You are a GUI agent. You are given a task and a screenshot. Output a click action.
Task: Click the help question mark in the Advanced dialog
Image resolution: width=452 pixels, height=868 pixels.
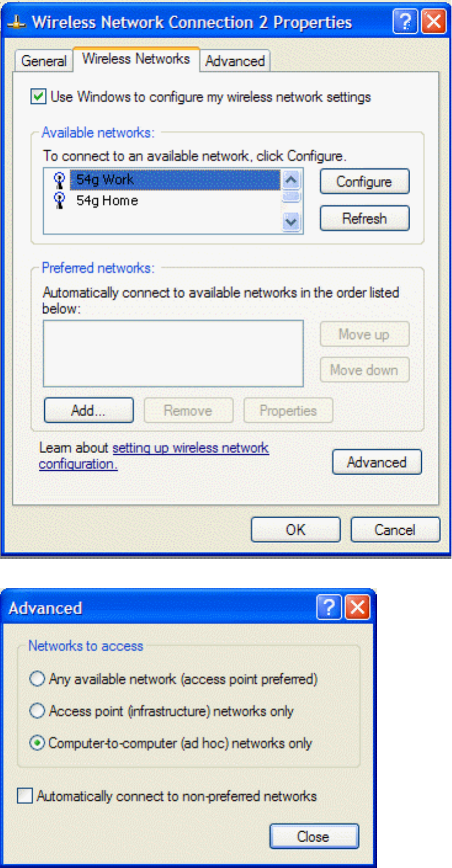point(328,608)
